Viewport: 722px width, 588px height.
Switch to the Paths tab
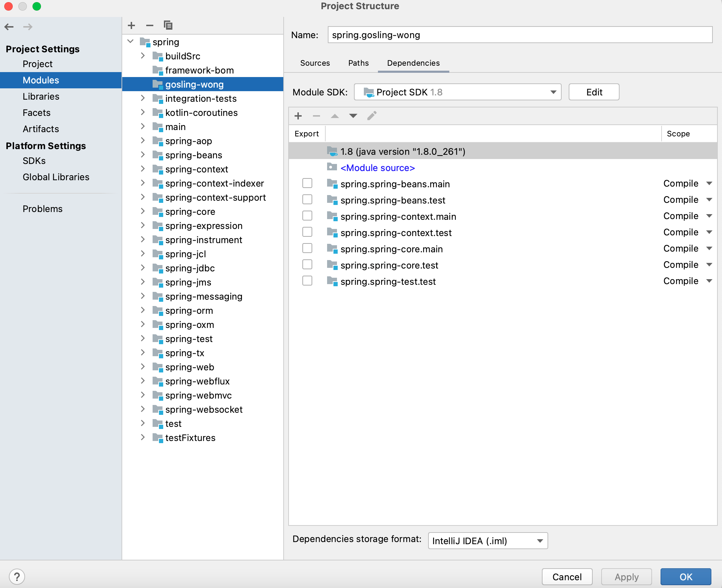(x=358, y=63)
